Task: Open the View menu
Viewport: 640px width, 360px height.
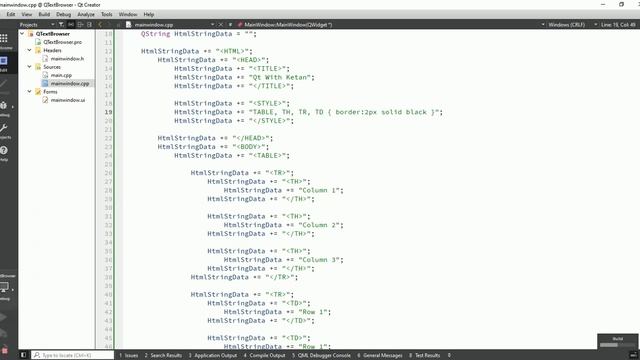Action: point(27,14)
